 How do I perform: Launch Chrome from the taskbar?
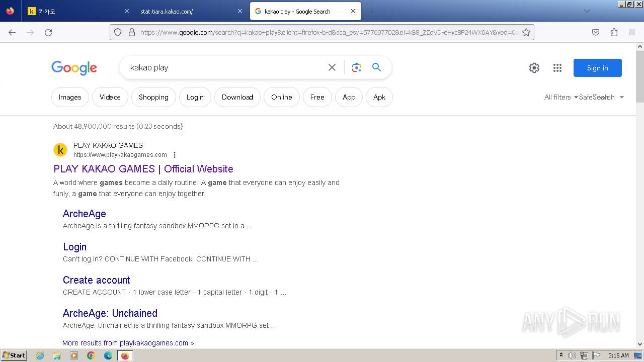click(x=91, y=355)
